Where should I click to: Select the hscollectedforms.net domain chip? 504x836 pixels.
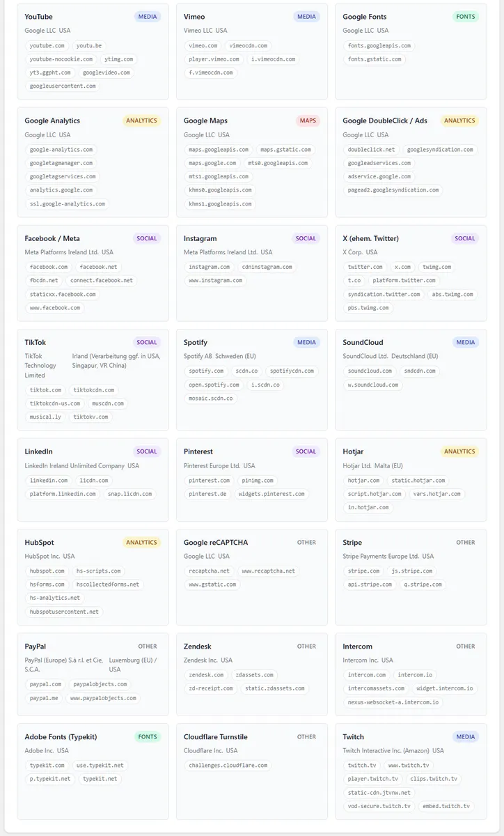(x=108, y=585)
